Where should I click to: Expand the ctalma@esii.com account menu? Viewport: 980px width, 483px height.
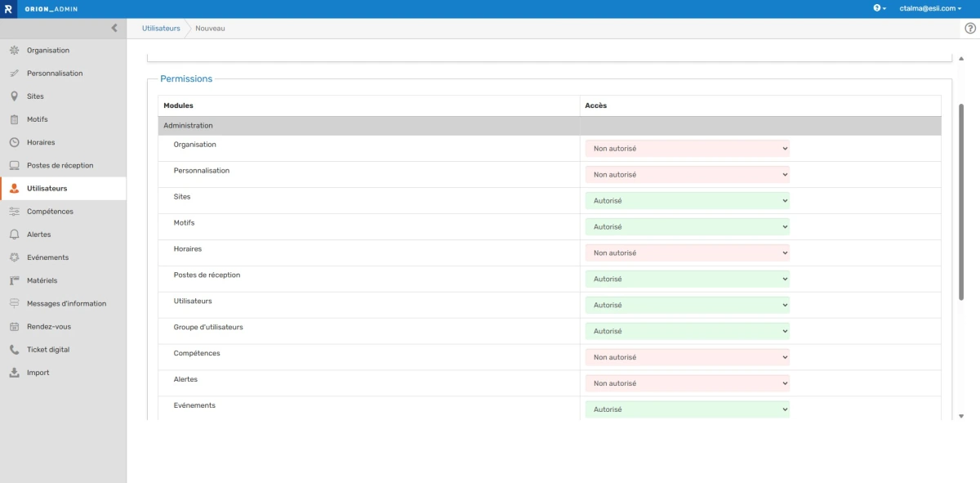pos(924,8)
